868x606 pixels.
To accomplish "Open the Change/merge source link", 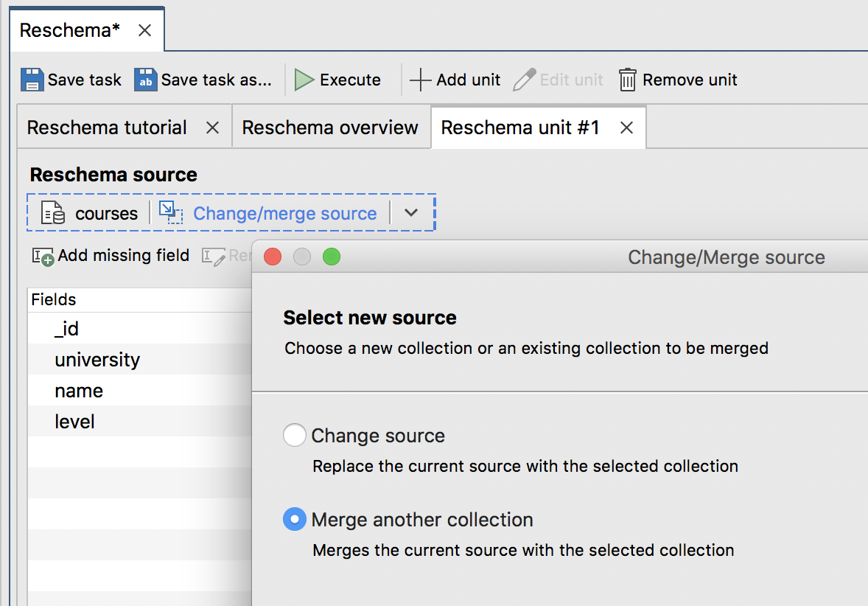I will pyautogui.click(x=284, y=212).
